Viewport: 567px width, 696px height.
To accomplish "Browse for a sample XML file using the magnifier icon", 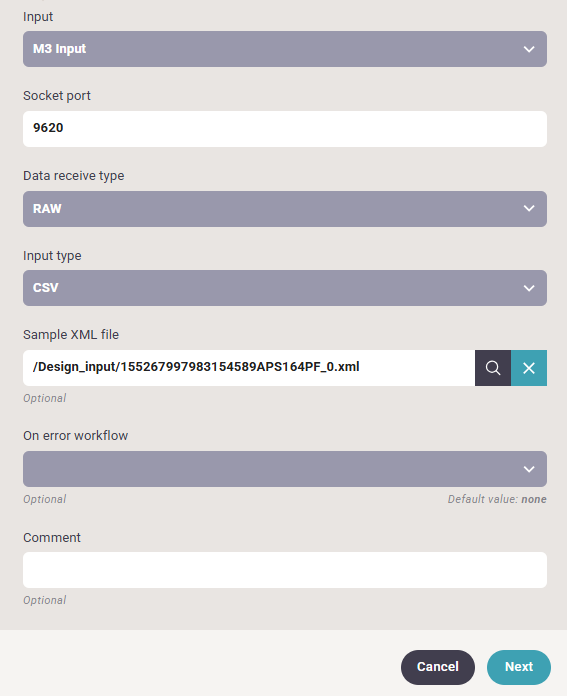I will [x=493, y=368].
